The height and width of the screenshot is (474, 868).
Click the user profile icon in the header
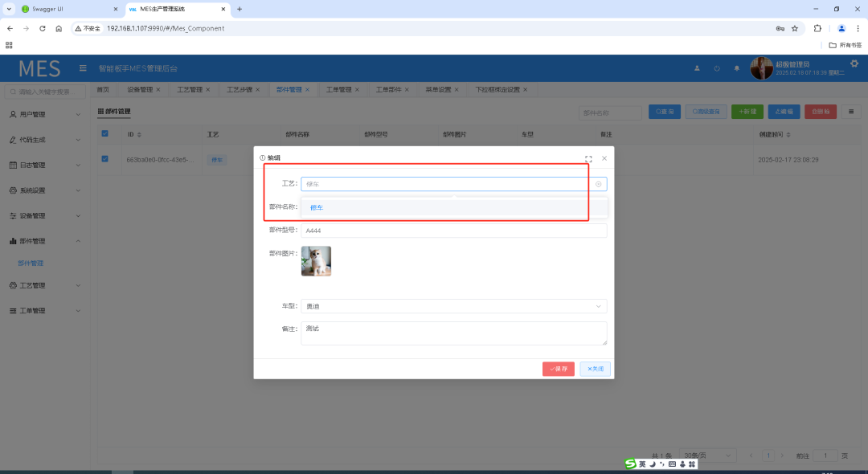[697, 68]
